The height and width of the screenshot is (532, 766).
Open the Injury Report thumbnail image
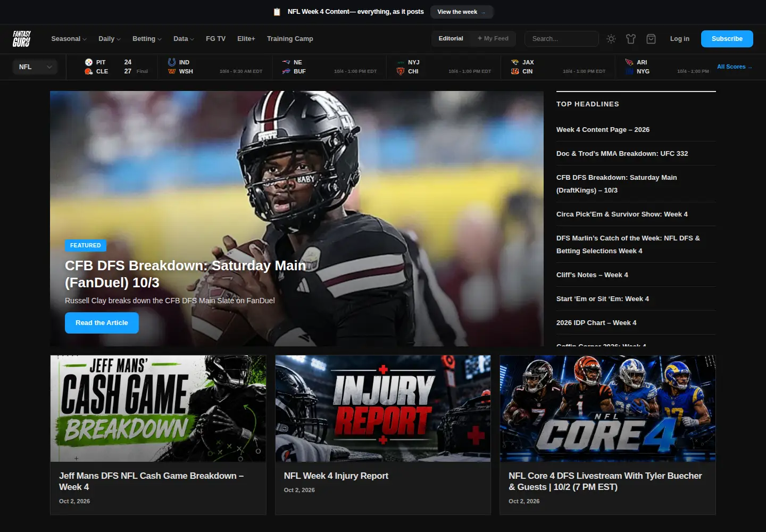pos(383,408)
